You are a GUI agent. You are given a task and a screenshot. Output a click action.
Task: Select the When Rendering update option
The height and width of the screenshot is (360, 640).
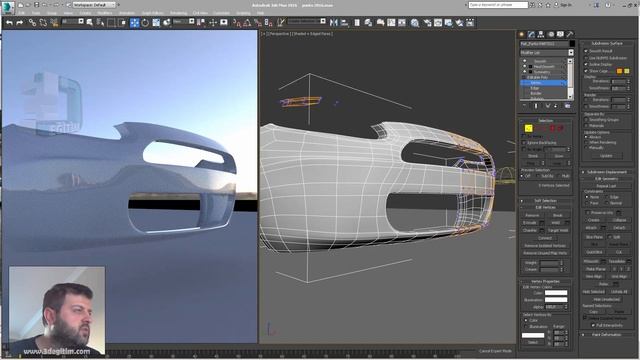586,142
